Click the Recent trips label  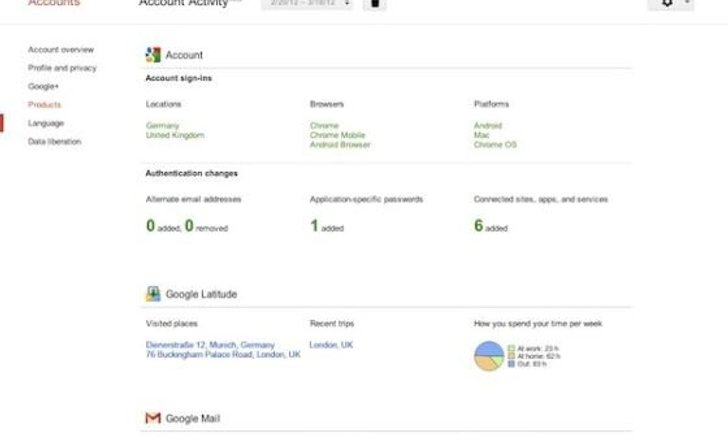click(332, 324)
